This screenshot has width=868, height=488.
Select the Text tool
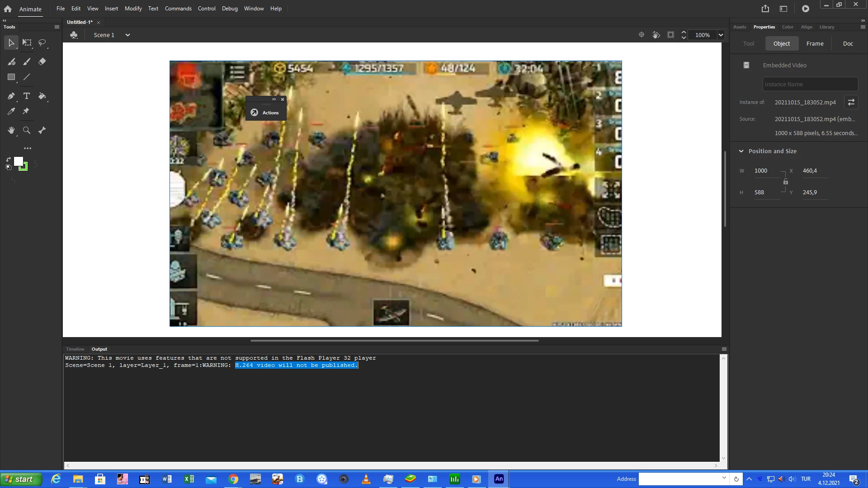(x=27, y=96)
